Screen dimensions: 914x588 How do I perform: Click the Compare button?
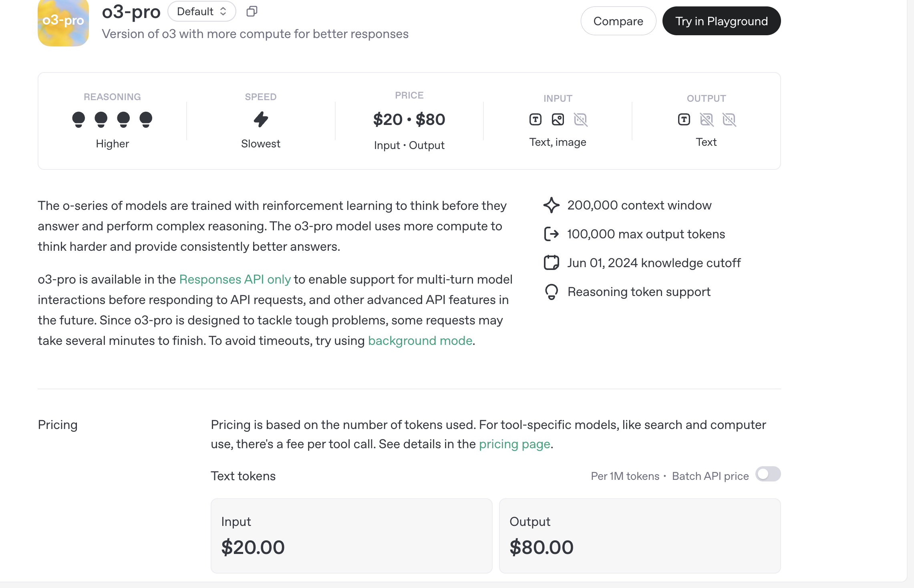click(618, 21)
